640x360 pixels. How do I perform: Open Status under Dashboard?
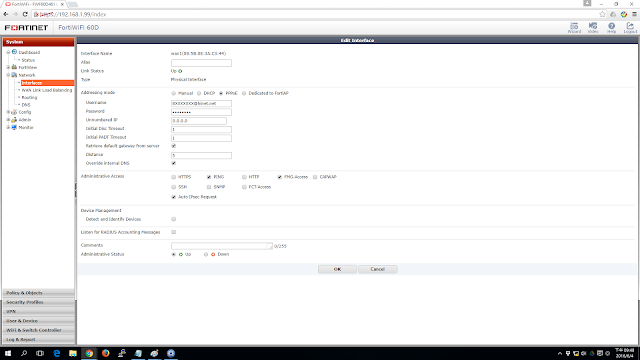click(x=28, y=60)
